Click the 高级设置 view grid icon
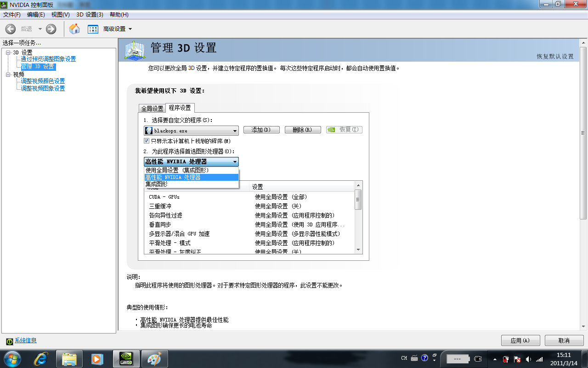Viewport: 588px width, 368px height. (x=93, y=29)
